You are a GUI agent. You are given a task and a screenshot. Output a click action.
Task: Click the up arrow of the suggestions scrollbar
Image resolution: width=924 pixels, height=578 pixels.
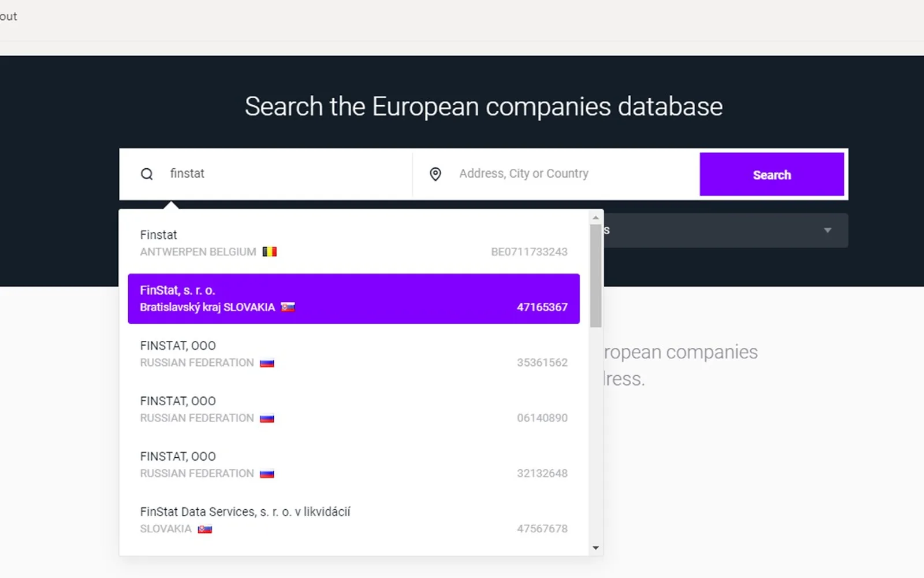[x=595, y=218]
